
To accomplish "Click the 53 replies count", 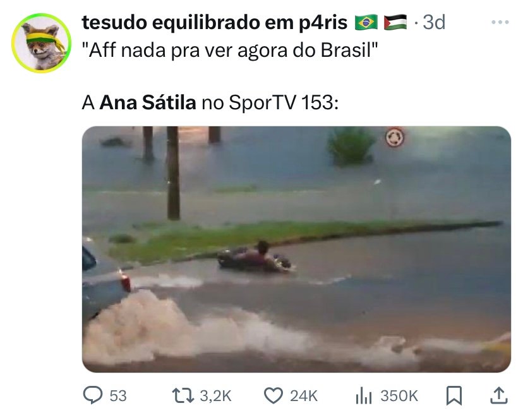I will coord(118,396).
